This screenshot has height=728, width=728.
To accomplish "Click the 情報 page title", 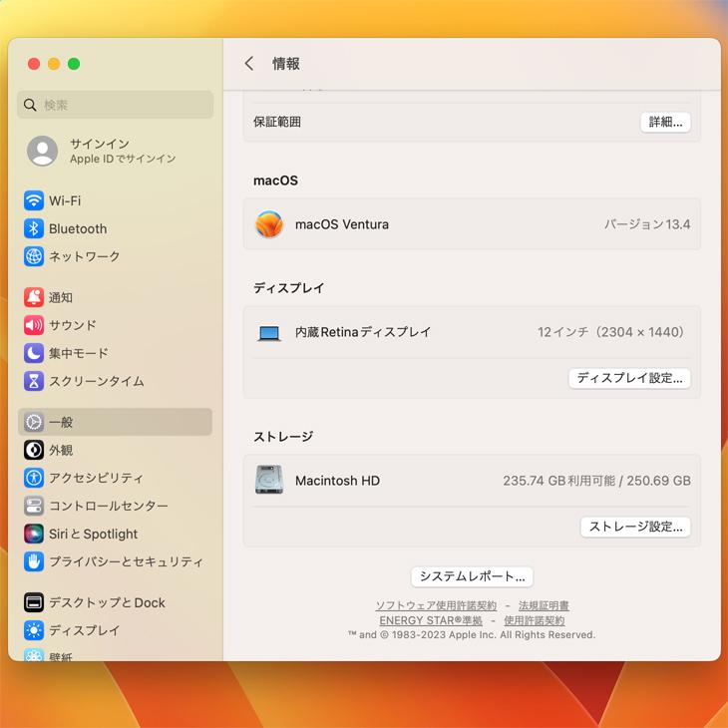I will [x=286, y=64].
